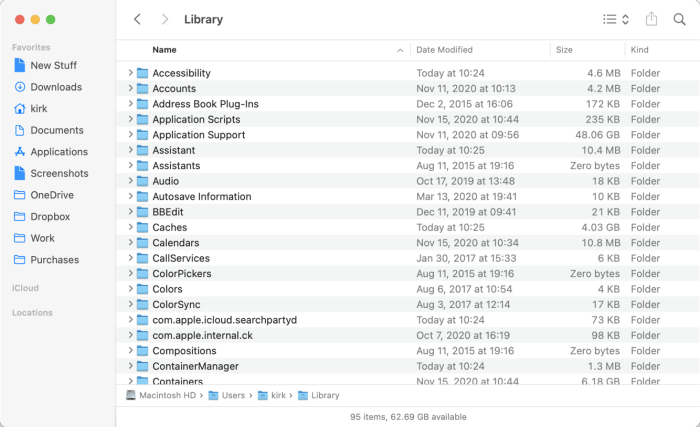700x427 pixels.
Task: Click the Work folder icon in the sidebar
Action: 20,238
